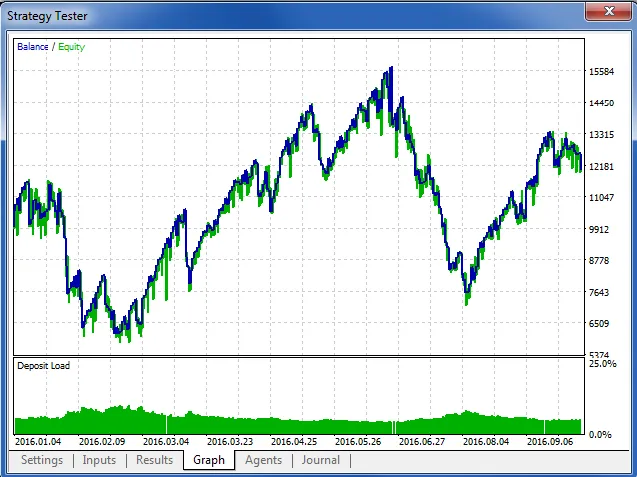The width and height of the screenshot is (637, 477).
Task: Click the 2016.01.04 date marker
Action: pyautogui.click(x=40, y=441)
